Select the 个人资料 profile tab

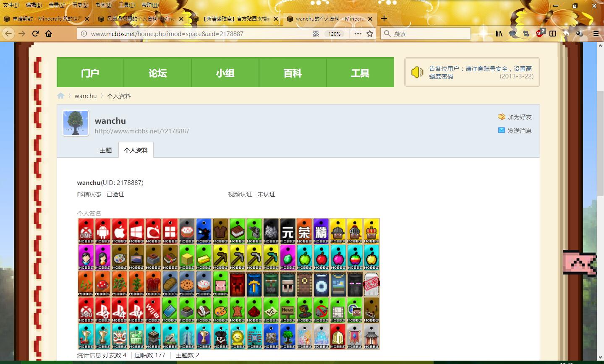(x=136, y=150)
